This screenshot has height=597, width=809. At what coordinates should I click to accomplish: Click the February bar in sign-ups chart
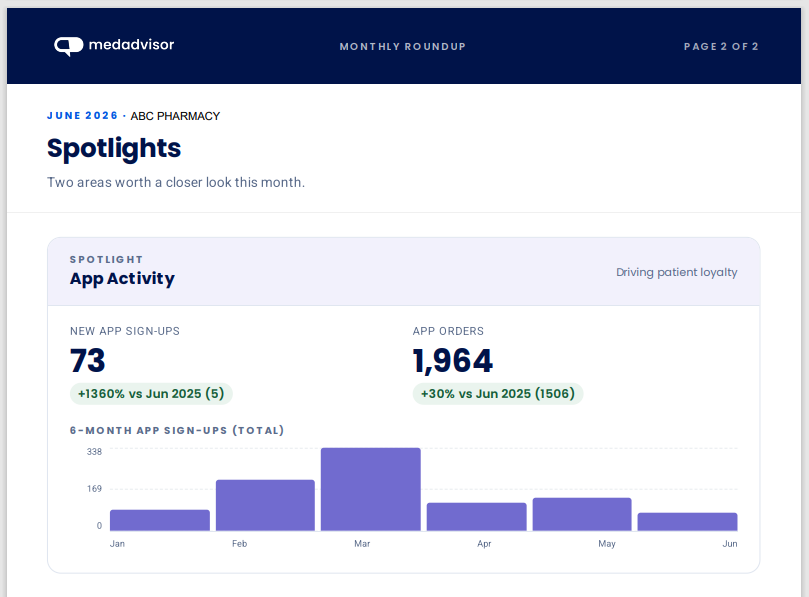(x=265, y=505)
